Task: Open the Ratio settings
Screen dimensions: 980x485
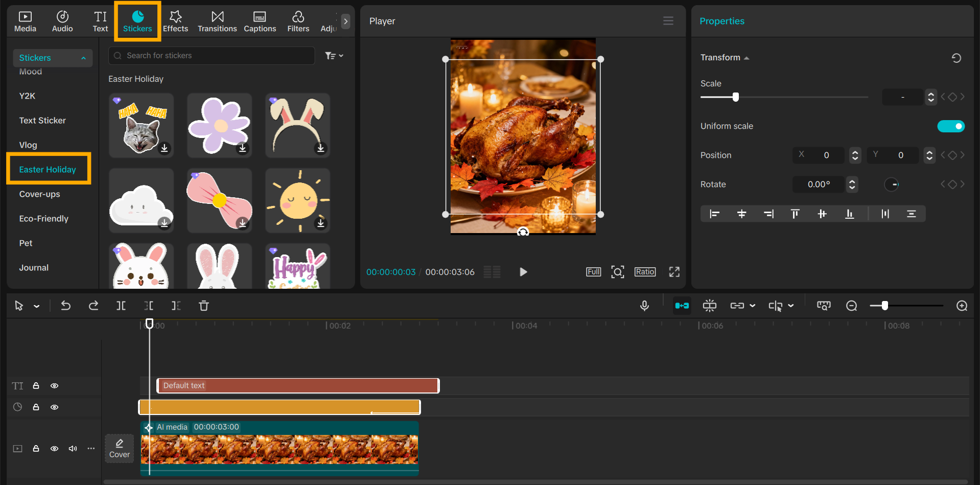Action: tap(645, 271)
